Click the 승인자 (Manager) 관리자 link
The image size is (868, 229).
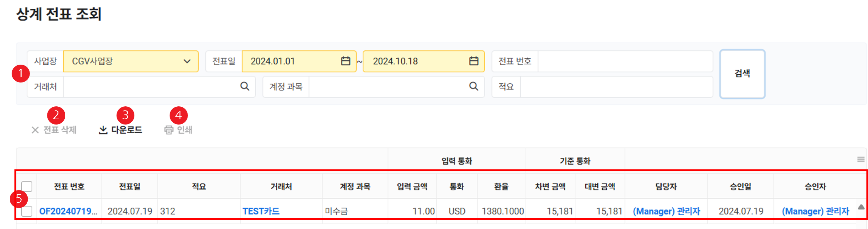(816, 211)
